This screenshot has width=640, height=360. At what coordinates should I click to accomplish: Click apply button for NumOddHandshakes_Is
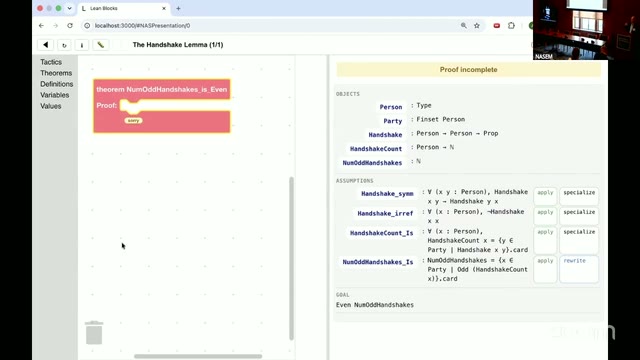[x=545, y=269]
